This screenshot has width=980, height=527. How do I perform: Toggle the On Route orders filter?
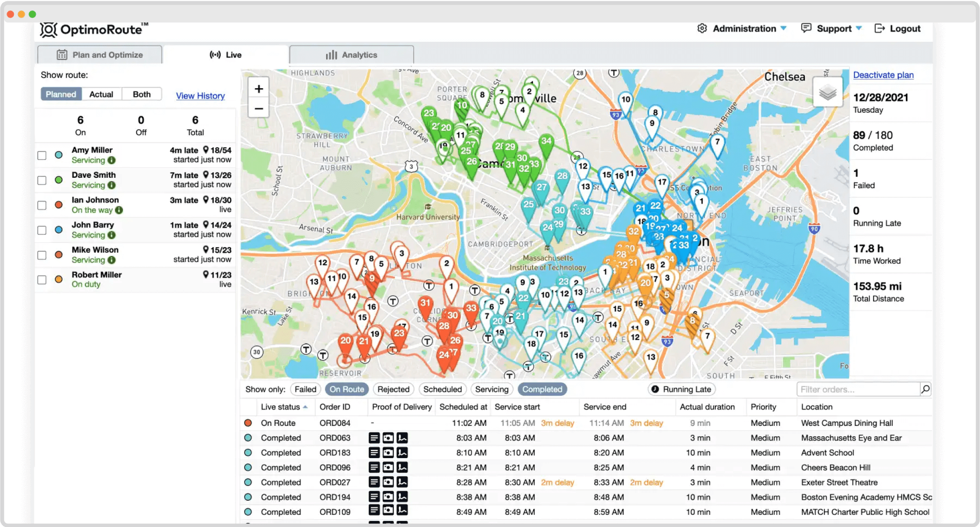347,389
